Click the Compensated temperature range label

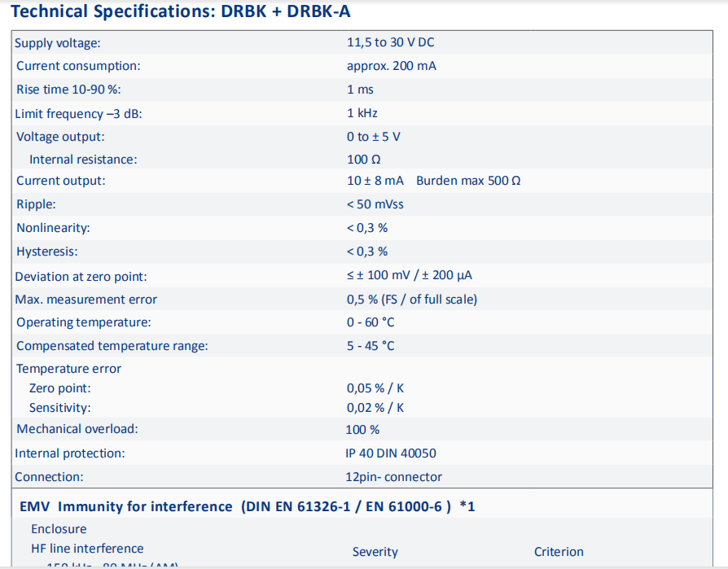click(x=112, y=346)
